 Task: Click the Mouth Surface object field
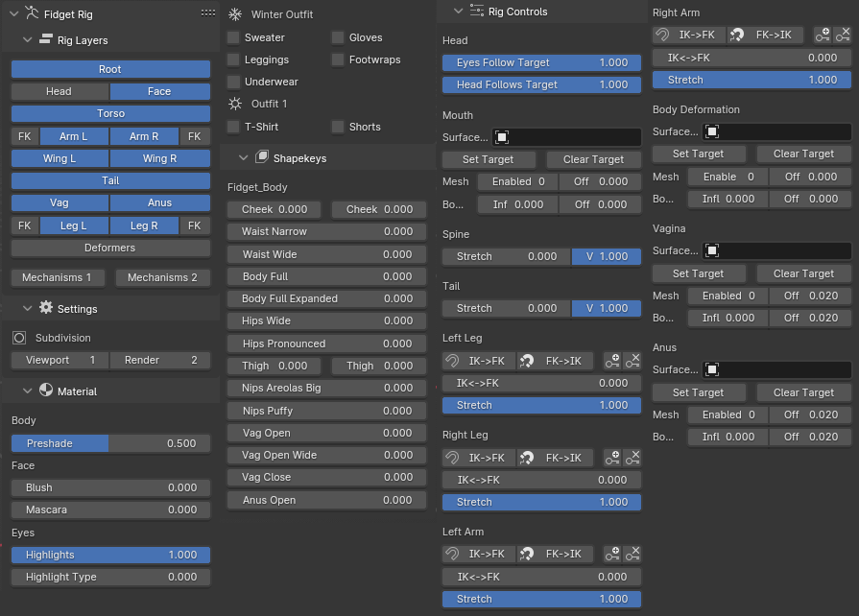(x=566, y=137)
